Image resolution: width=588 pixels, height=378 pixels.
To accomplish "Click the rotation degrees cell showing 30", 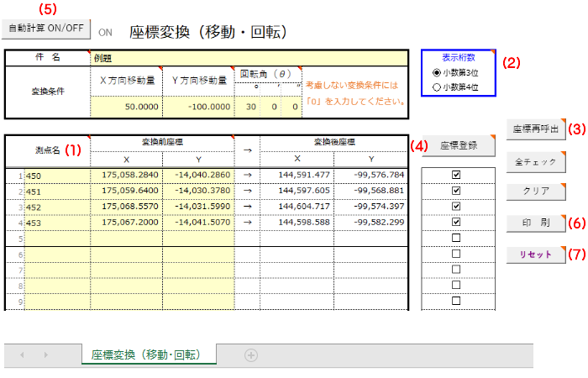I will pos(248,107).
